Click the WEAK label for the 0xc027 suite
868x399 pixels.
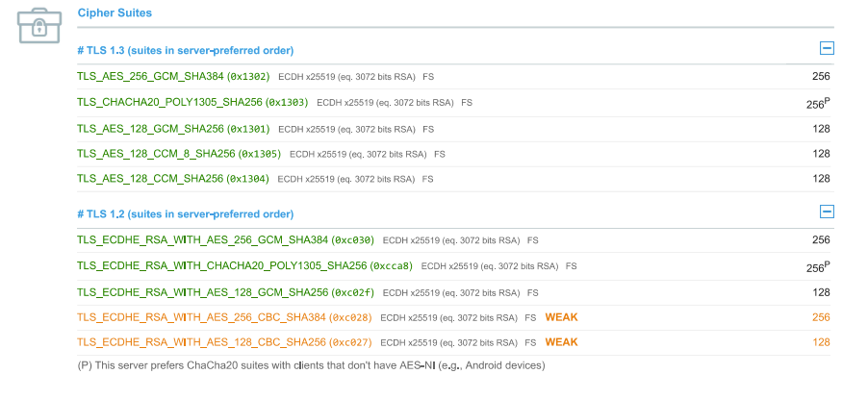561,342
